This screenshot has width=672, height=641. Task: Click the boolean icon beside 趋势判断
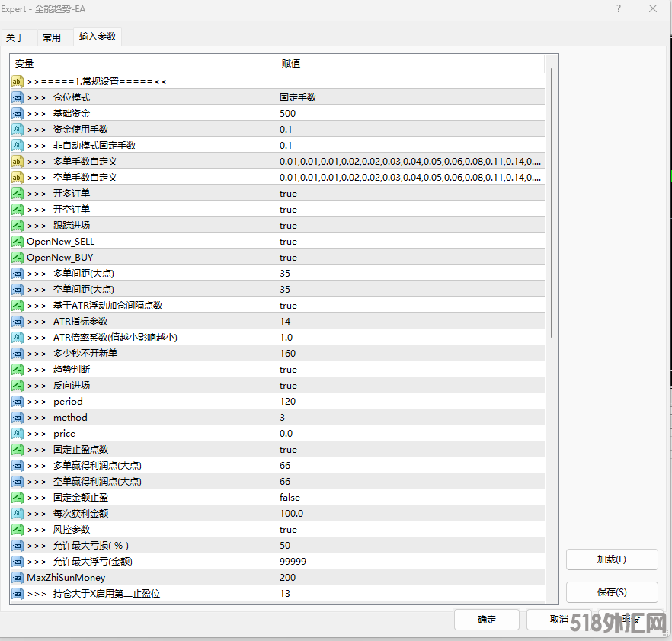coord(17,369)
